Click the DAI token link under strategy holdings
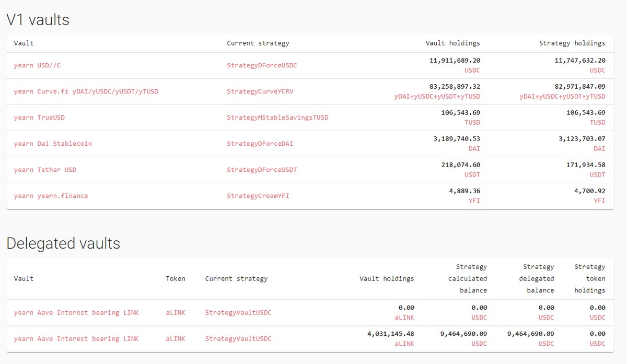Image resolution: width=627 pixels, height=364 pixels. [x=600, y=148]
